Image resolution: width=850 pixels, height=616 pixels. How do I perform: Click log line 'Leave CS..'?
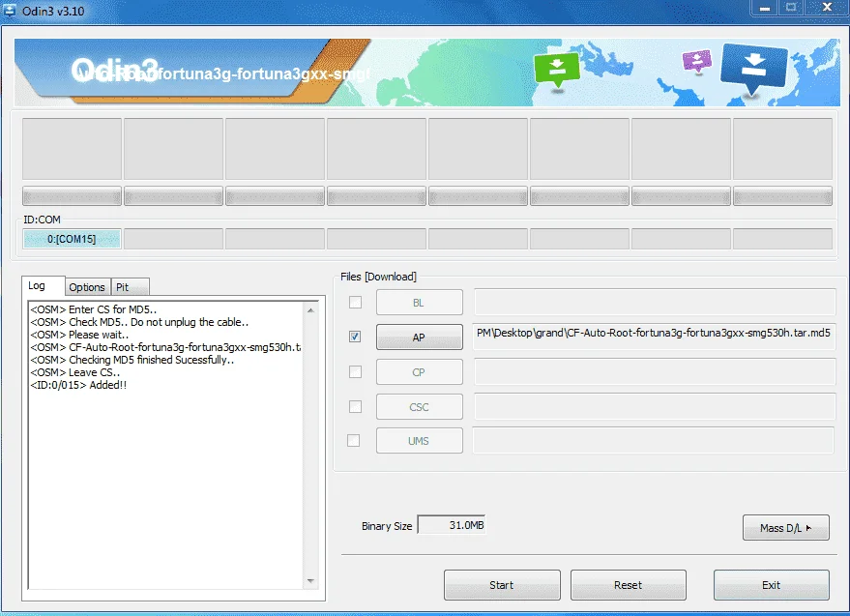click(75, 372)
